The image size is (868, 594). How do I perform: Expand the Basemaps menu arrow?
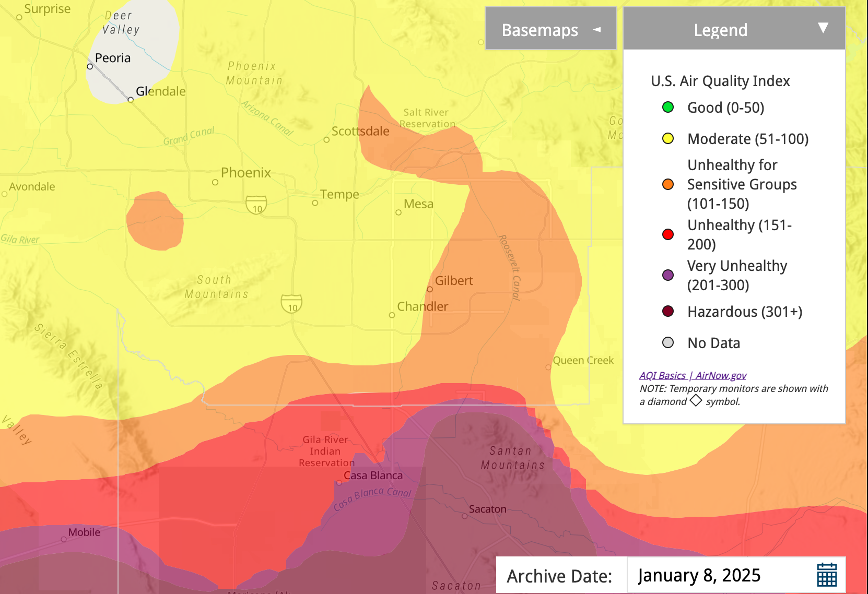click(597, 30)
